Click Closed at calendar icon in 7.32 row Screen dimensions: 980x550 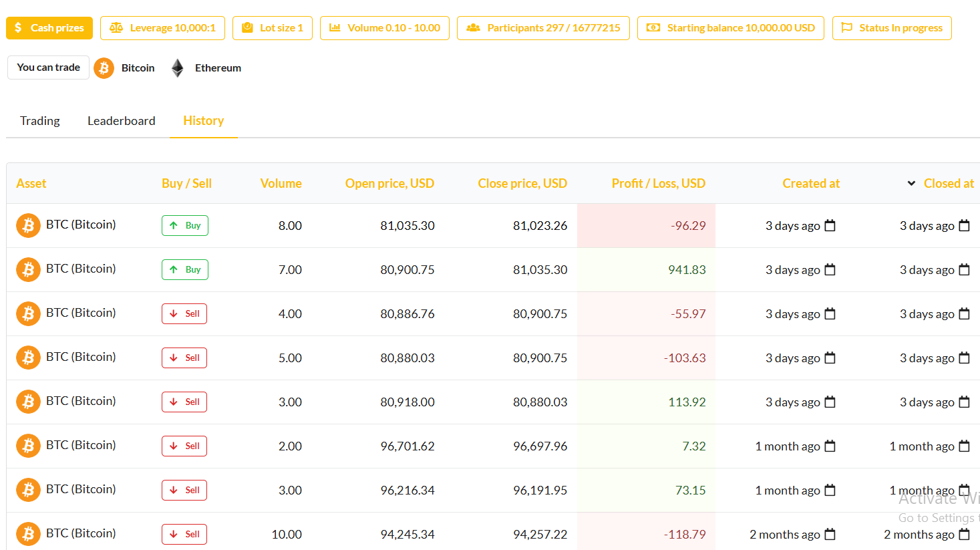point(964,446)
